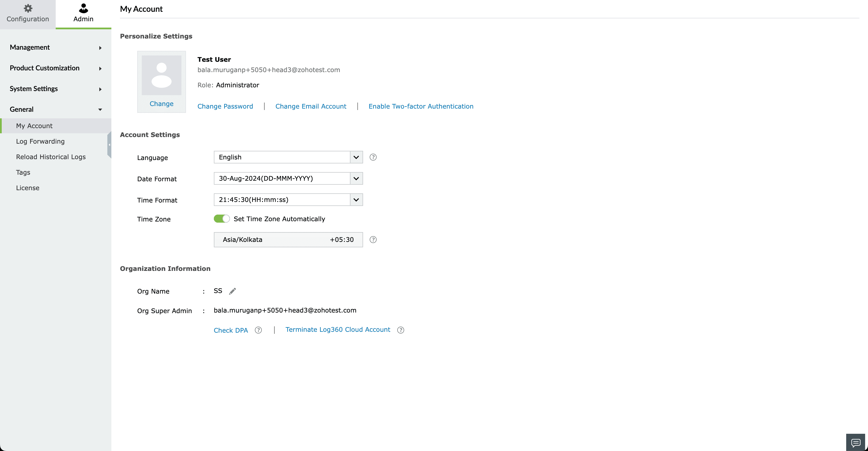Open the Date Format dropdown
The width and height of the screenshot is (868, 451).
[356, 178]
